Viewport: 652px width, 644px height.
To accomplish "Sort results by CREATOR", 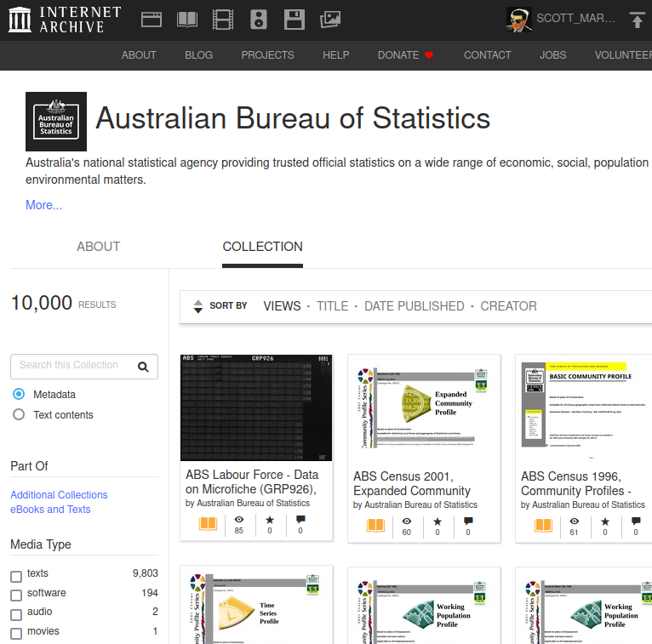I will [x=508, y=306].
